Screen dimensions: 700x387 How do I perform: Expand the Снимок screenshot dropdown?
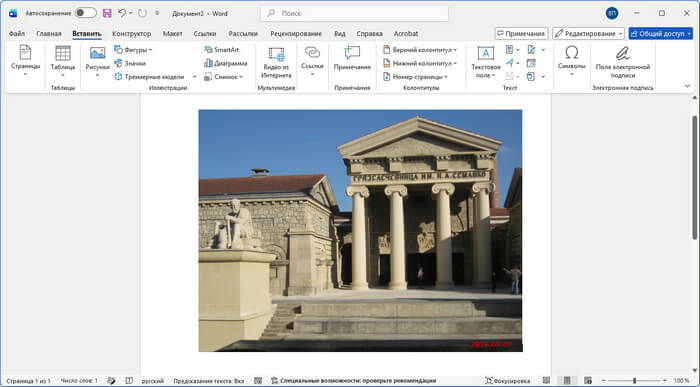coord(241,77)
